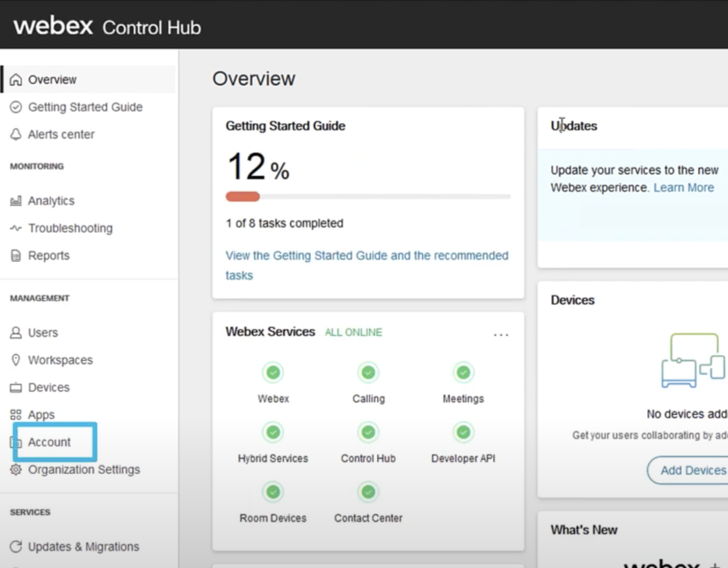The width and height of the screenshot is (728, 568).
Task: Click the Developer API label
Action: [x=463, y=458]
